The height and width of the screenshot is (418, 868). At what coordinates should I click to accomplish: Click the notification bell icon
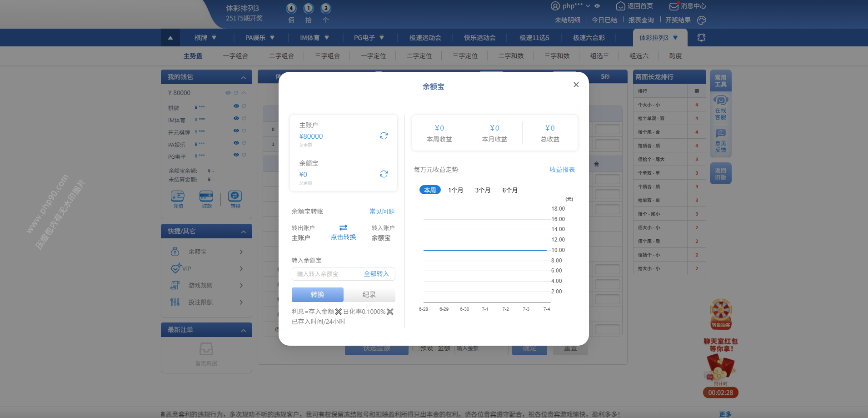tap(701, 38)
